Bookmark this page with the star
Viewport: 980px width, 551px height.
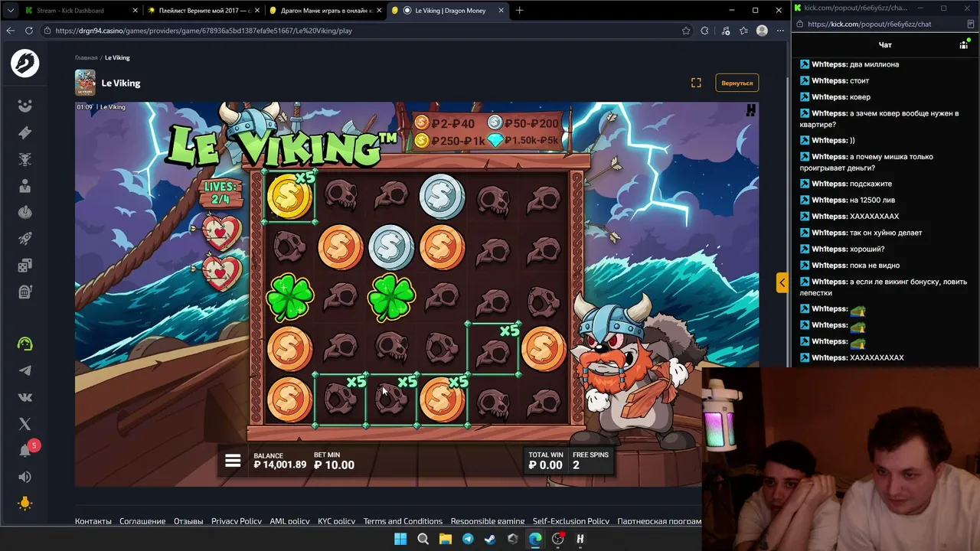(x=686, y=31)
